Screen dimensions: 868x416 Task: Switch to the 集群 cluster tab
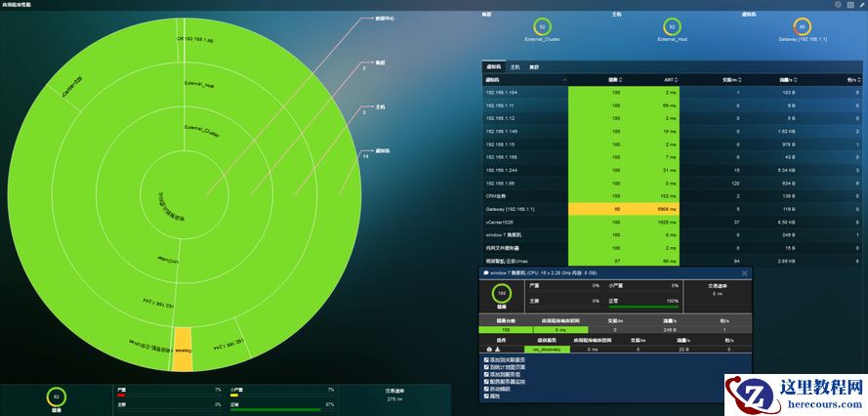[x=534, y=67]
